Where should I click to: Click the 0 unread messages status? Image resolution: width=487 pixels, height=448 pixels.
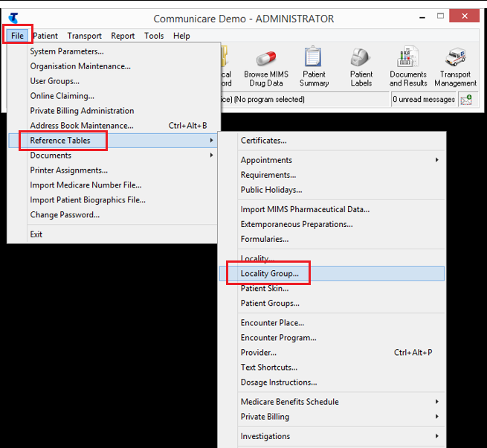point(423,100)
